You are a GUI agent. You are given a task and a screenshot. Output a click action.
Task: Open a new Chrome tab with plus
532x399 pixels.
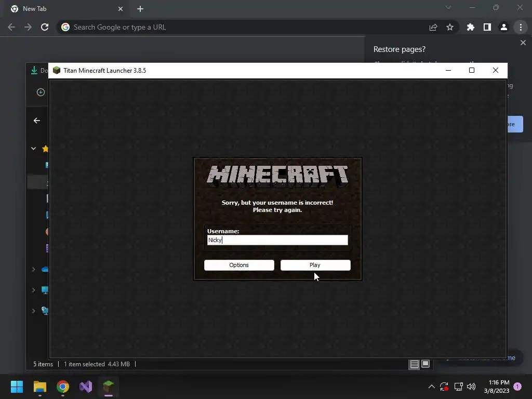tap(140, 9)
